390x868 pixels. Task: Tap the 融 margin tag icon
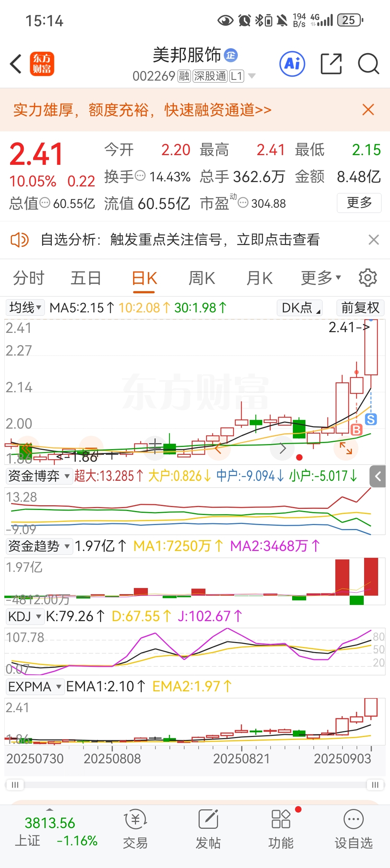pyautogui.click(x=184, y=76)
